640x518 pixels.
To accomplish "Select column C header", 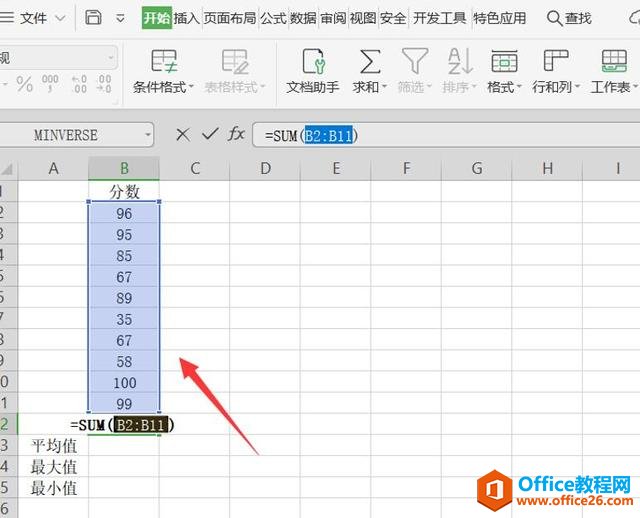I will [x=195, y=168].
